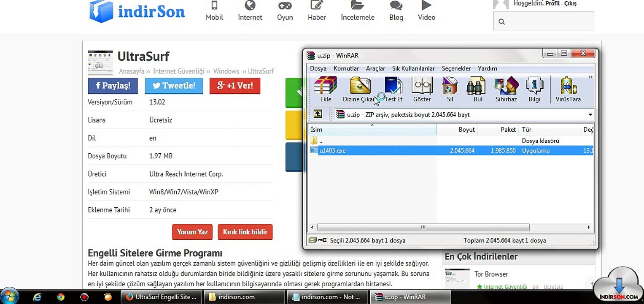Image resolution: width=644 pixels, height=304 pixels.
Task: Share the page with the Paylaş! button
Action: tap(113, 86)
